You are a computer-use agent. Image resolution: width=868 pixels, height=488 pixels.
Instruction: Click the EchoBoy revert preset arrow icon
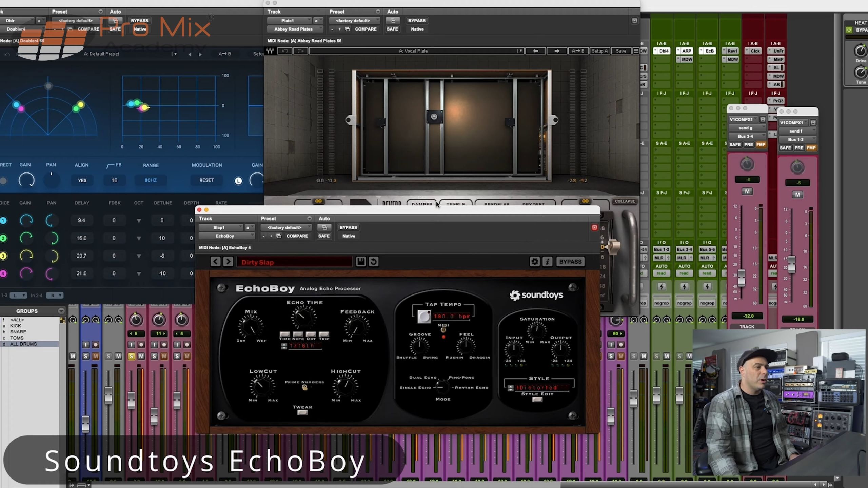(x=373, y=261)
